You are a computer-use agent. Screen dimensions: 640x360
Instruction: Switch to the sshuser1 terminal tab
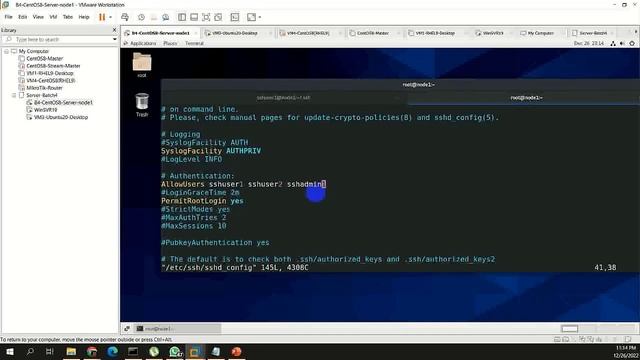(x=284, y=98)
